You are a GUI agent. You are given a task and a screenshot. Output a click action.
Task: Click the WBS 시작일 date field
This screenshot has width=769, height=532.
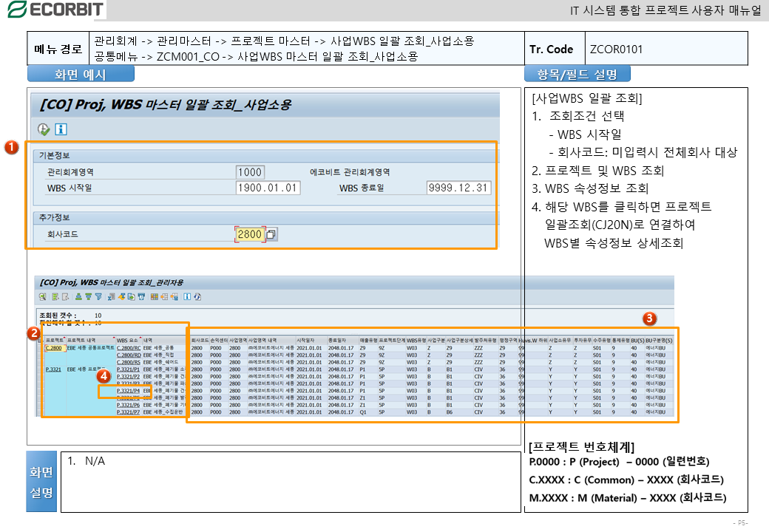pos(267,188)
